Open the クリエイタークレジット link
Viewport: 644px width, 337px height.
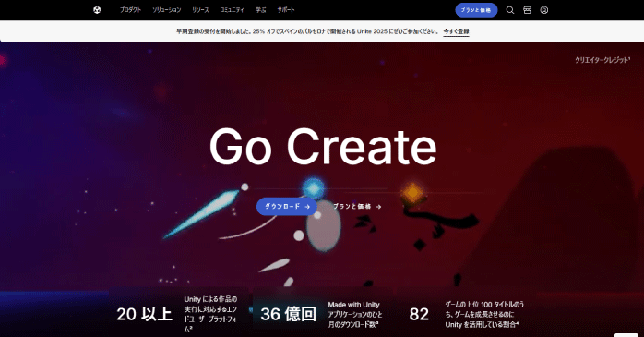point(602,60)
